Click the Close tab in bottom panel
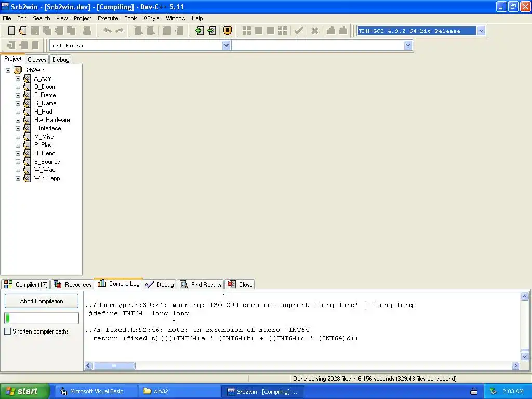 coord(240,284)
